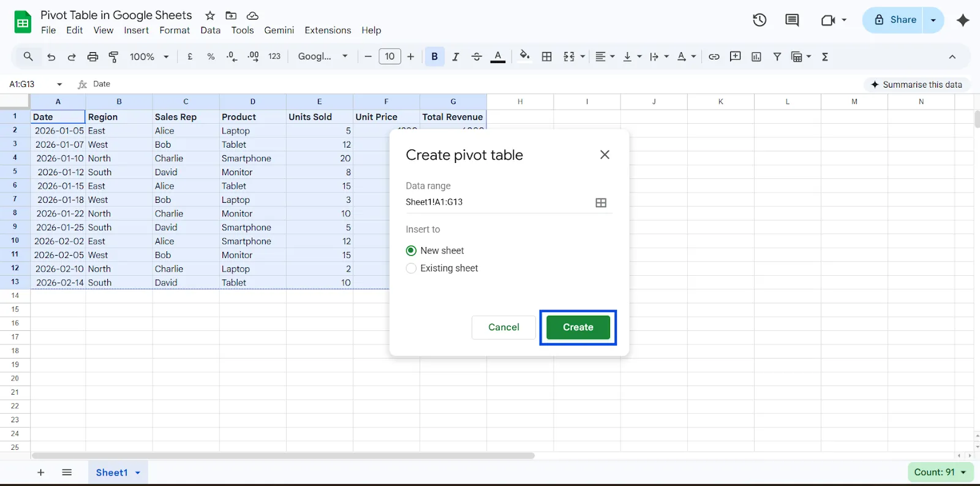Open filter views dropdown
Screen dimensions: 980x486
(x=801, y=56)
